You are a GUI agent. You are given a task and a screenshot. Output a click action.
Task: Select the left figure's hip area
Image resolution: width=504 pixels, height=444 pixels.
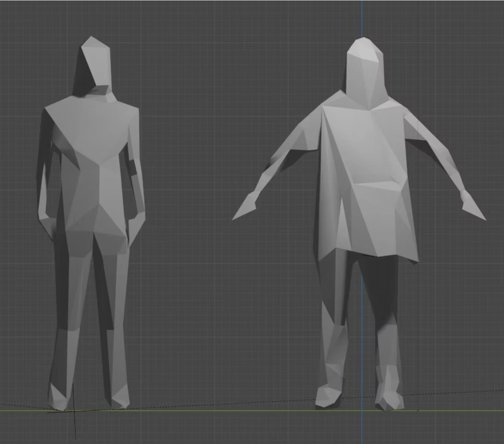(x=94, y=233)
